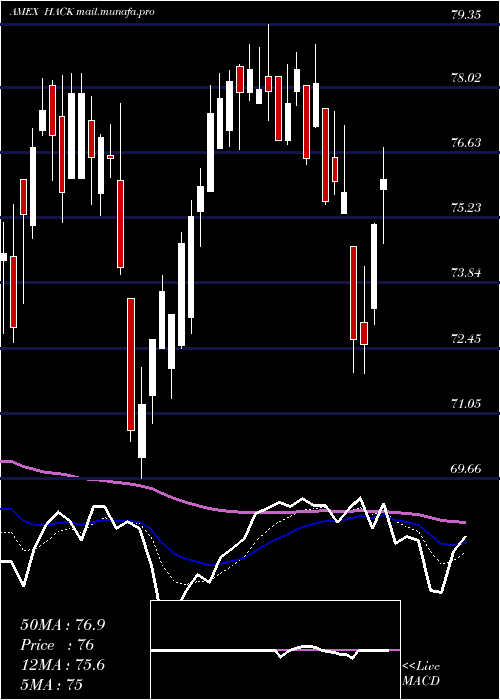The height and width of the screenshot is (700, 500).
Task: Open the MACD inset chart panel
Action: 275,650
